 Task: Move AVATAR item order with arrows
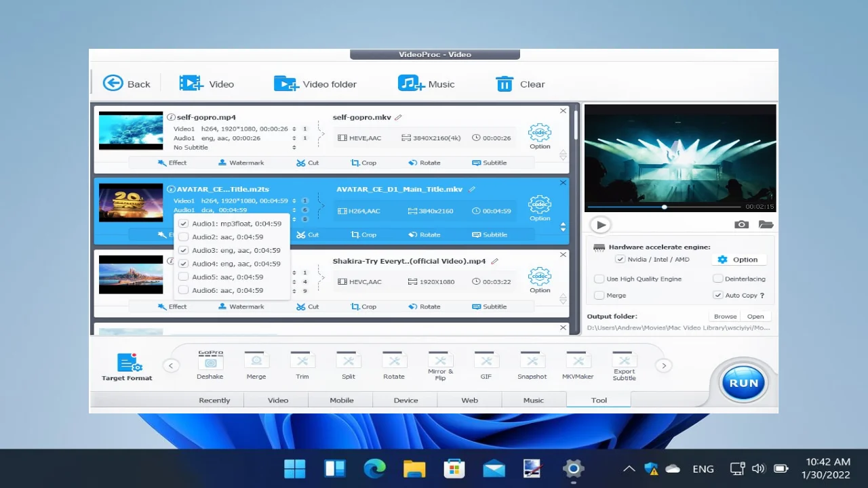click(563, 227)
